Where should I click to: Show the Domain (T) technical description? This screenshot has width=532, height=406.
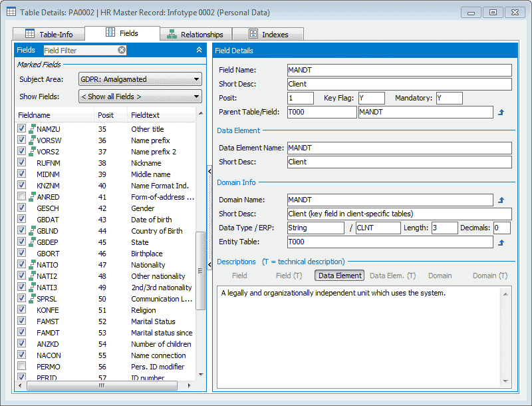click(490, 276)
